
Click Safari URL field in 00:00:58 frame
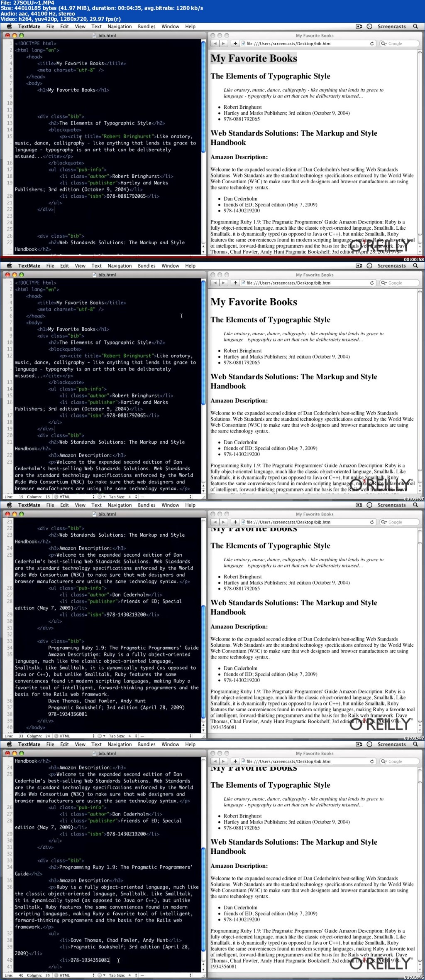pyautogui.click(x=308, y=44)
